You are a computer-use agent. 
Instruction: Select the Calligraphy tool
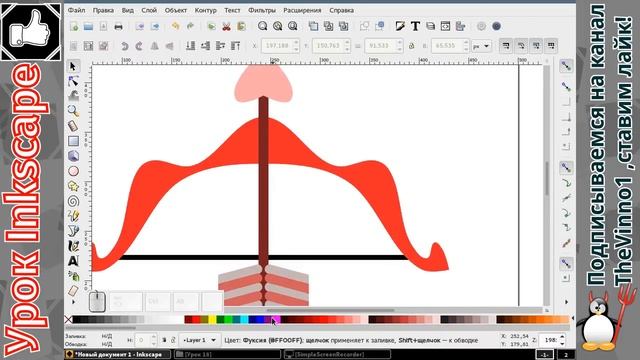coord(73,246)
